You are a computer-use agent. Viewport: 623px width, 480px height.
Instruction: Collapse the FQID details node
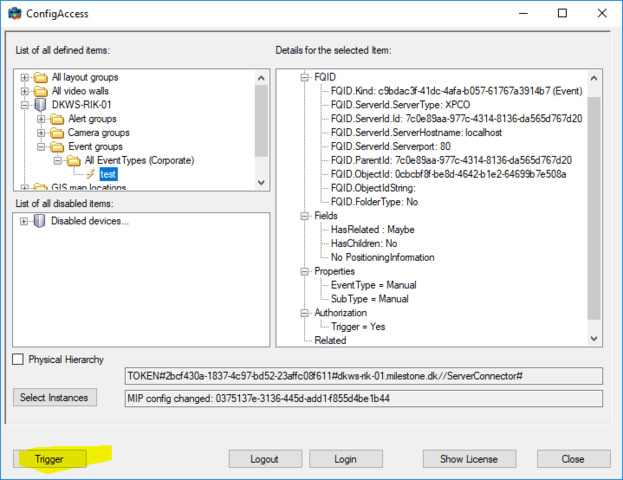point(304,76)
